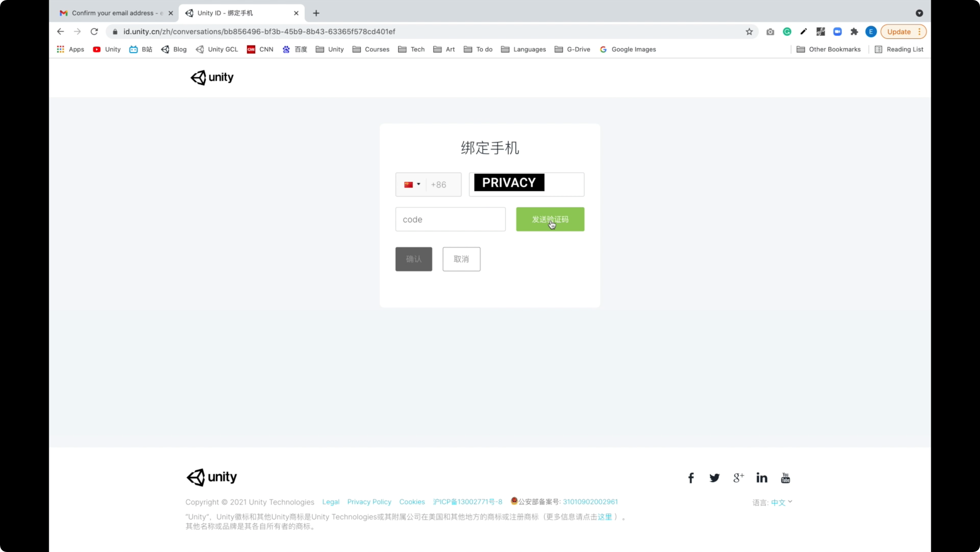Click the Grammarly extension icon
Viewport: 980px width, 552px height.
787,32
